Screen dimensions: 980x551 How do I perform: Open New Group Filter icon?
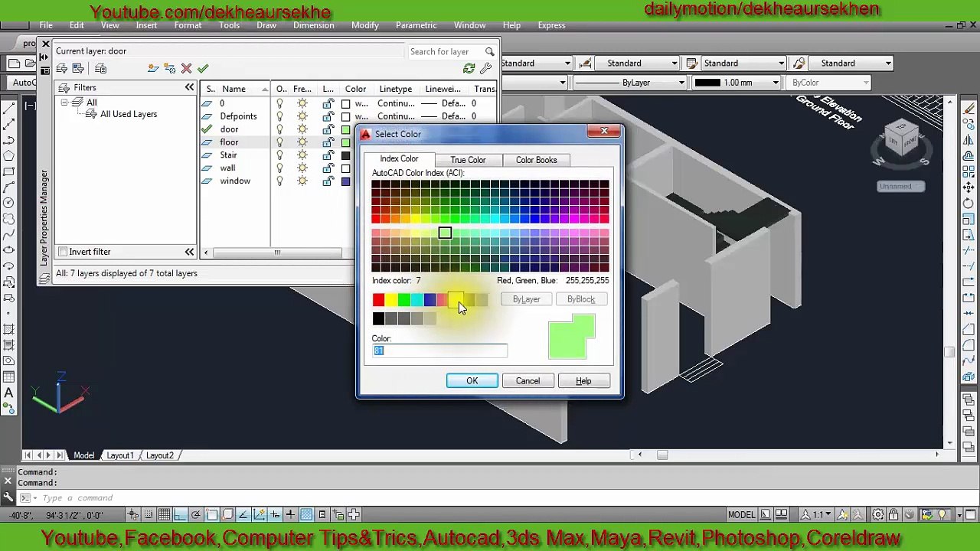point(78,69)
